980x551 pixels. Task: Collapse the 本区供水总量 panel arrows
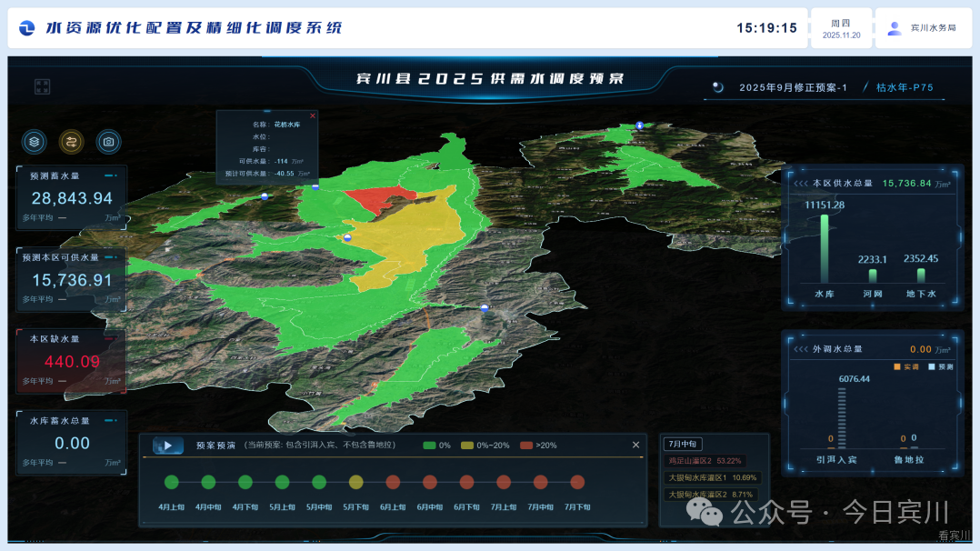[x=800, y=183]
